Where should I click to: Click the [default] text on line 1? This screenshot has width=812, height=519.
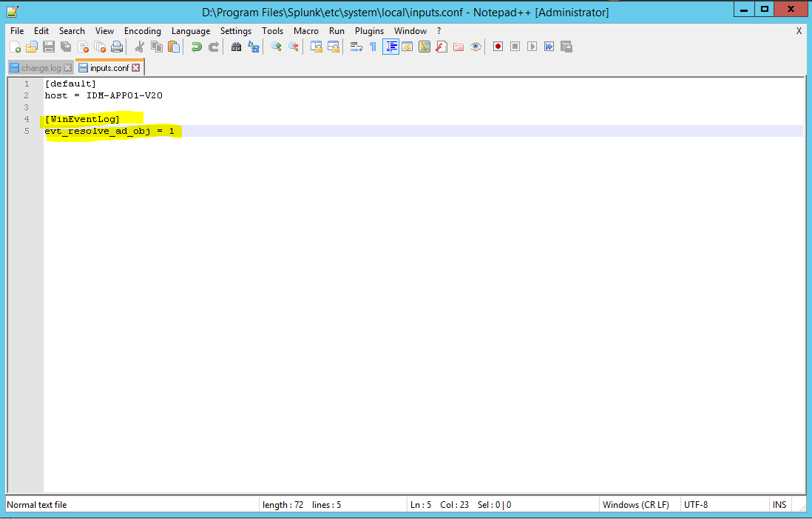coord(70,84)
